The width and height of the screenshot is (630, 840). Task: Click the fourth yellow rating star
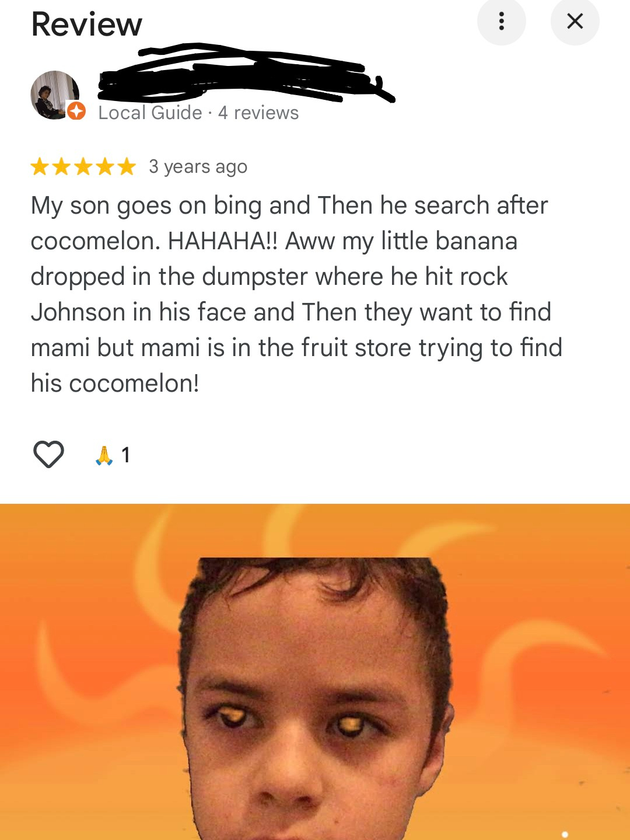(105, 167)
